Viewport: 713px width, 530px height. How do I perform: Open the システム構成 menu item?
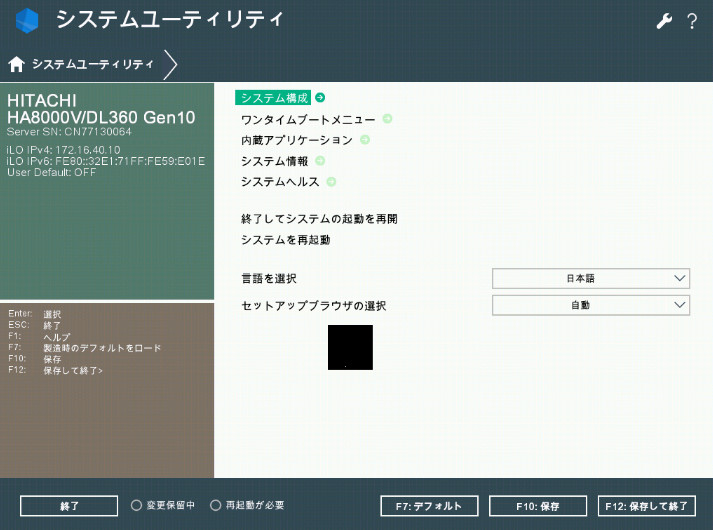[x=273, y=98]
